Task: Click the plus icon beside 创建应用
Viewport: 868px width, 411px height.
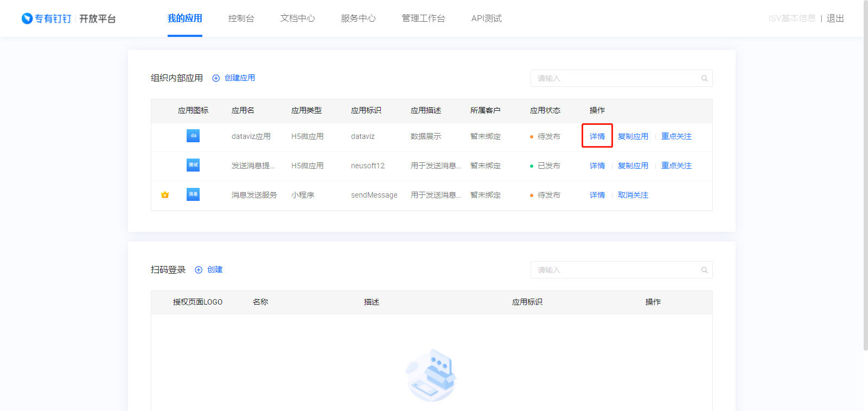Action: coord(216,78)
